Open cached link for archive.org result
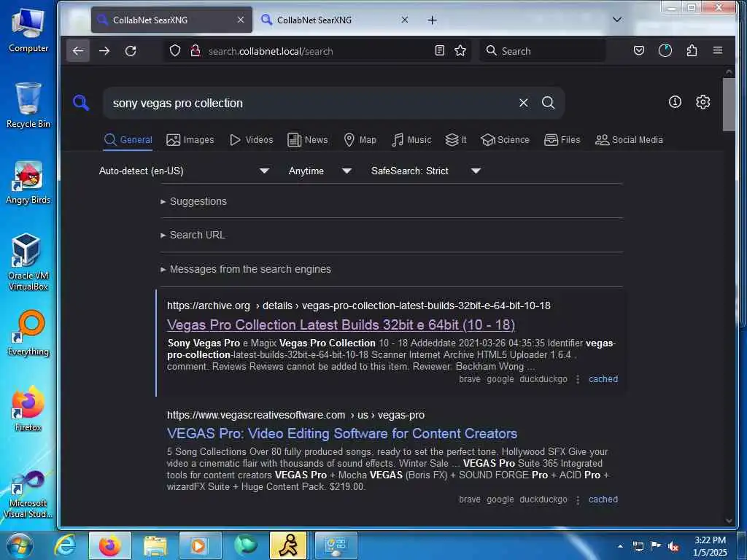 (x=603, y=379)
